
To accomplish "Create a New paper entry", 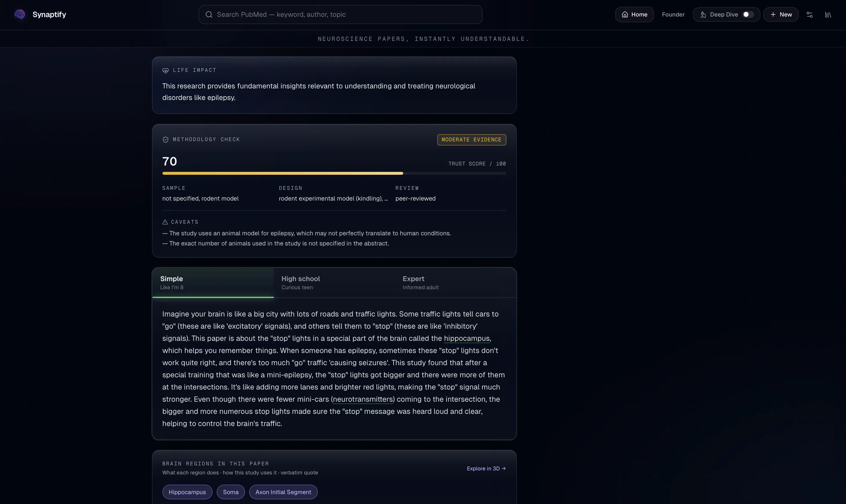I will click(x=781, y=14).
